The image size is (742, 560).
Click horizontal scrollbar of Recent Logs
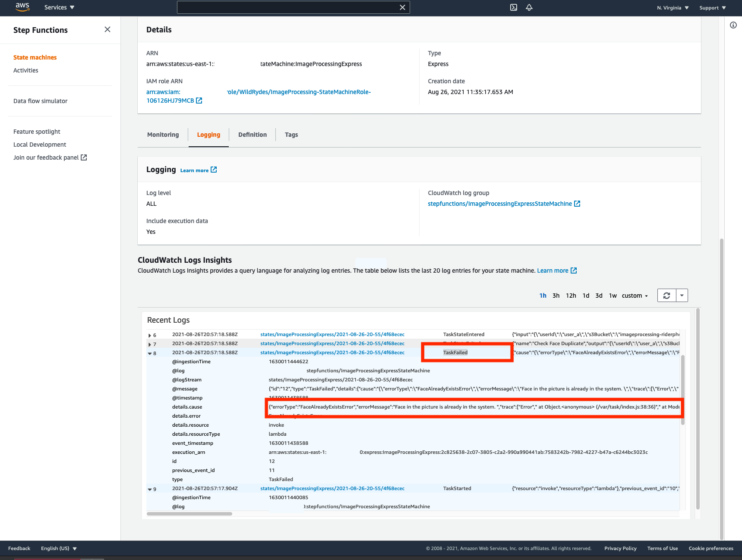(189, 514)
